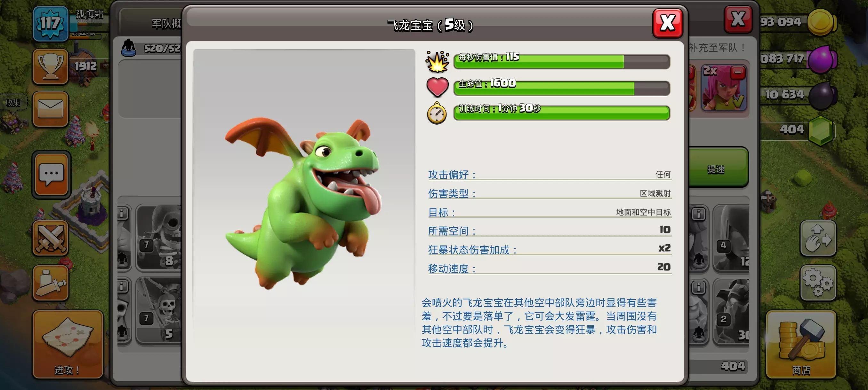Tap the gold coin resource icon

822,22
